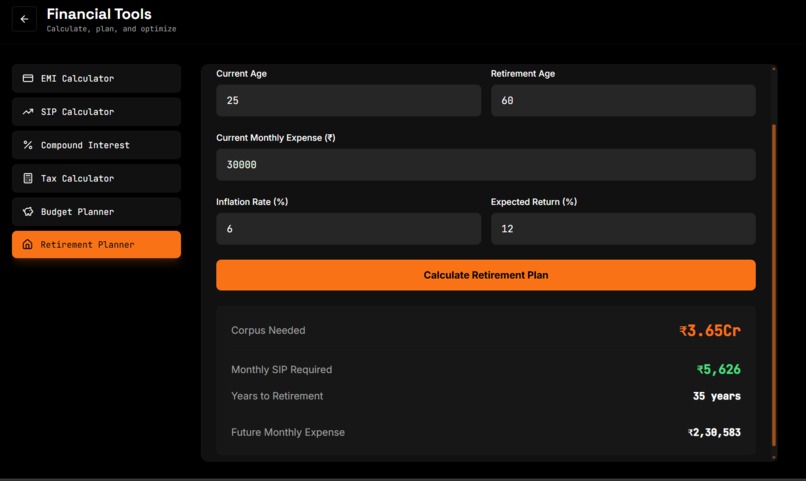Open the EMI Calculator tool
The image size is (806, 481).
97,78
